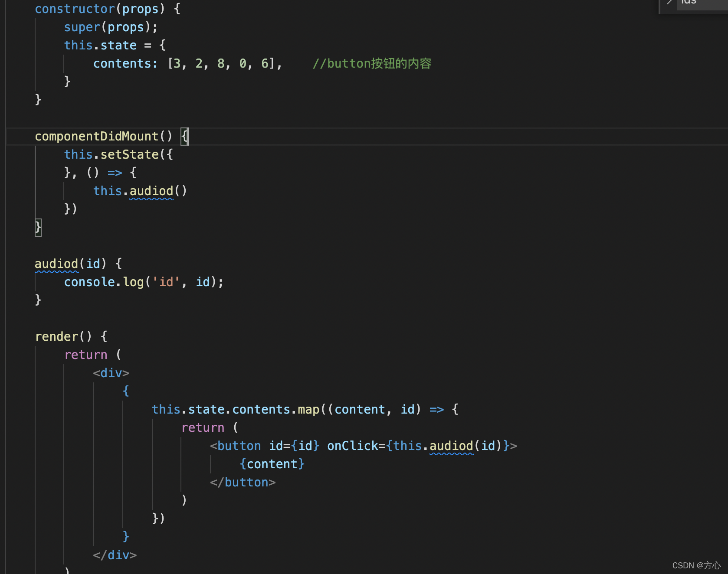Screen dimensions: 728x574
Task: Click the super(props) call
Action: click(111, 26)
